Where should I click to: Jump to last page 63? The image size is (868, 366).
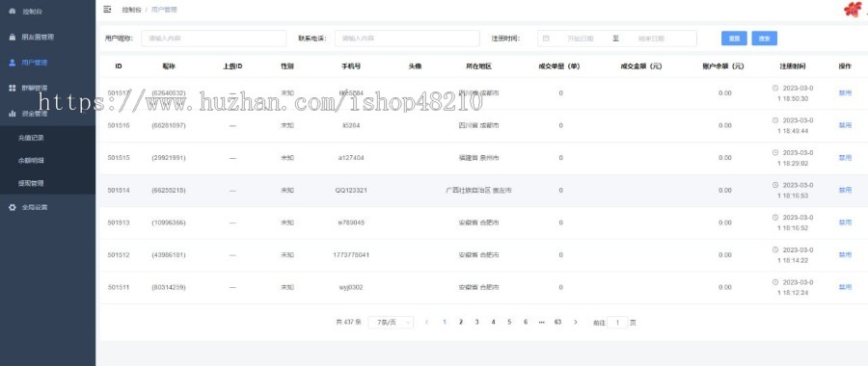point(557,322)
